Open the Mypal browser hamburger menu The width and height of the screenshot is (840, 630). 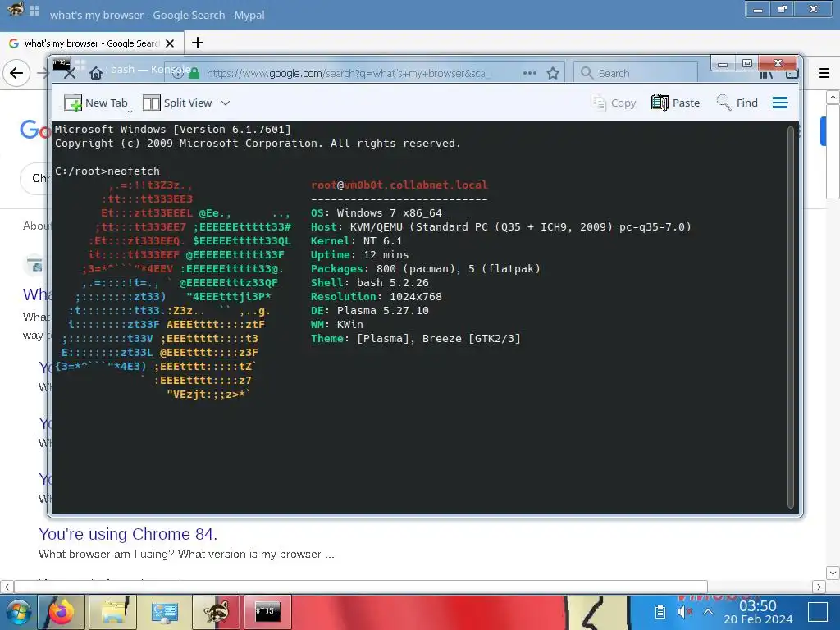click(x=824, y=73)
